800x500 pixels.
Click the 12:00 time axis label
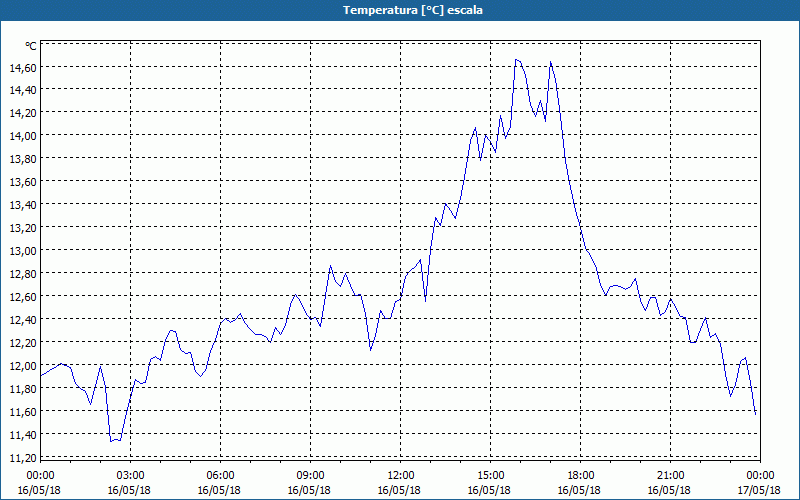[401, 476]
